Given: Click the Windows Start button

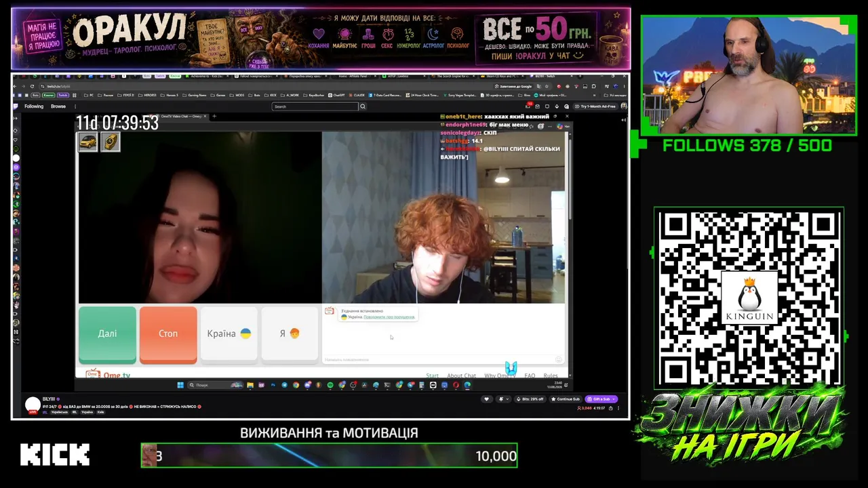Looking at the screenshot, I should [x=180, y=385].
